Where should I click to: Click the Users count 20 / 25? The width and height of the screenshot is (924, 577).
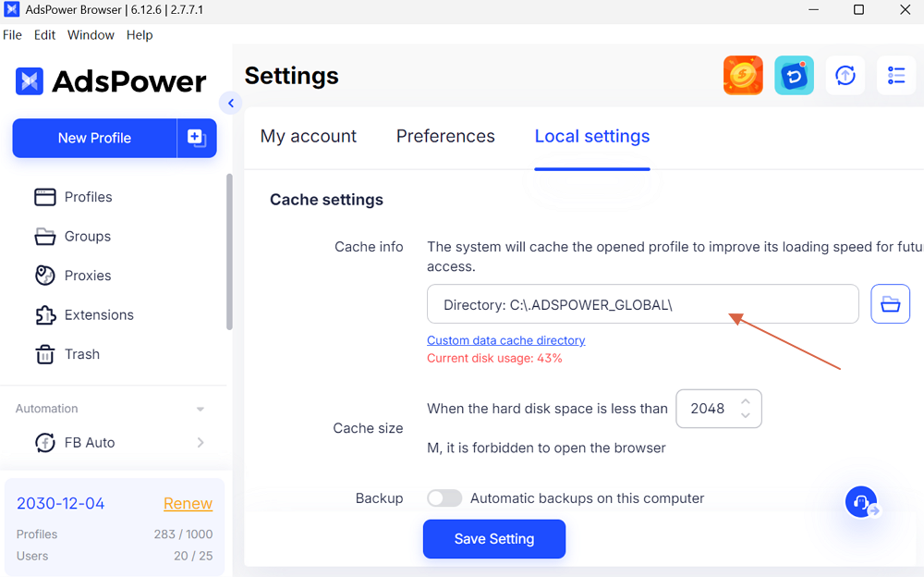coord(193,556)
